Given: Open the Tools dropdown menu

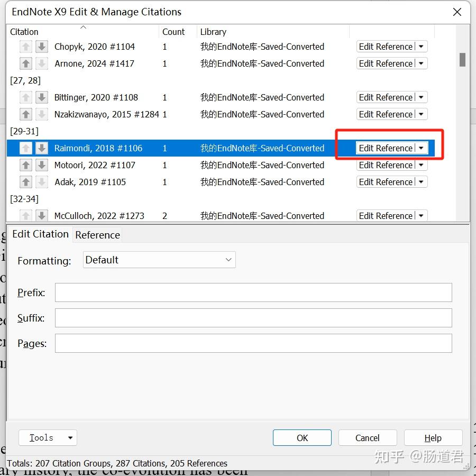Looking at the screenshot, I should [48, 438].
